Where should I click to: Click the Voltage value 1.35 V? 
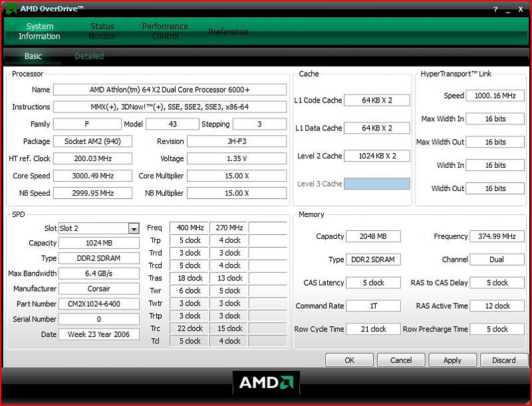tap(237, 158)
